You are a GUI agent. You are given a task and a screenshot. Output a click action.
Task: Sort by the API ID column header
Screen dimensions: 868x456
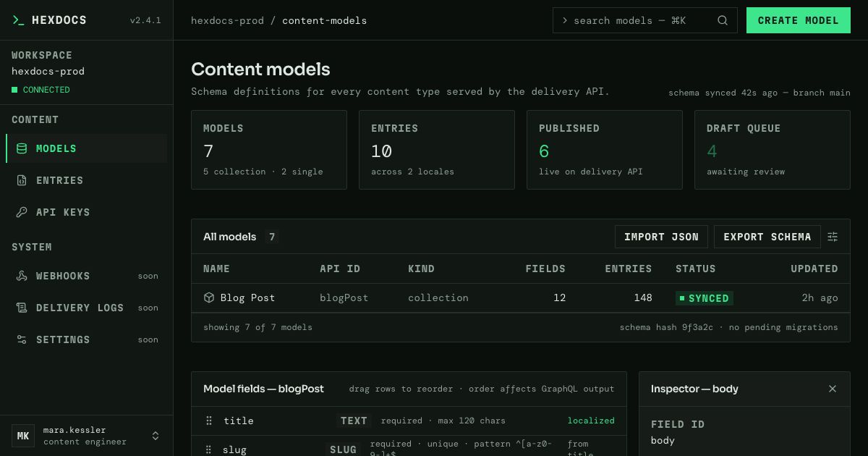point(340,269)
